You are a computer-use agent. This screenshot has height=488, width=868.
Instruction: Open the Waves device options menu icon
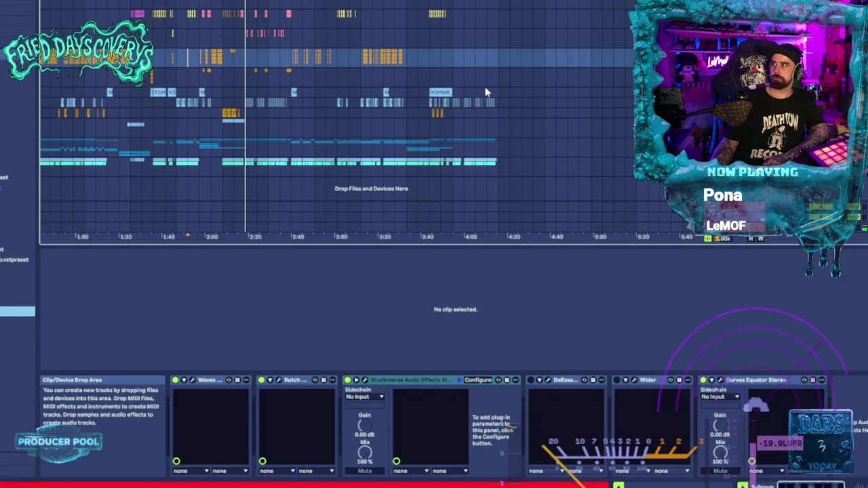tap(246, 380)
